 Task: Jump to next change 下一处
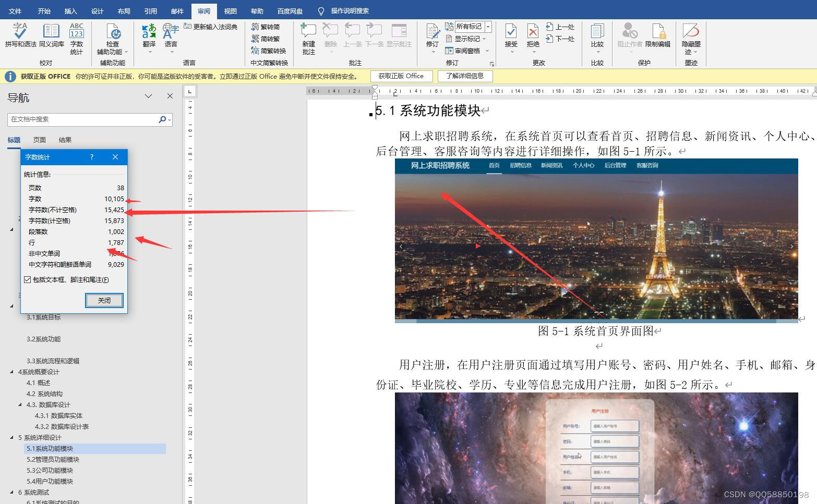(x=560, y=39)
